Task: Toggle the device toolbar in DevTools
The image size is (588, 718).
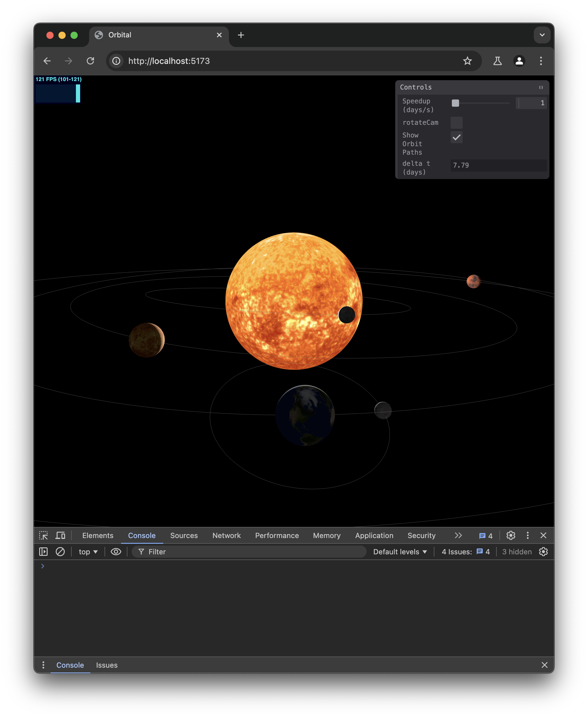Action: tap(60, 535)
